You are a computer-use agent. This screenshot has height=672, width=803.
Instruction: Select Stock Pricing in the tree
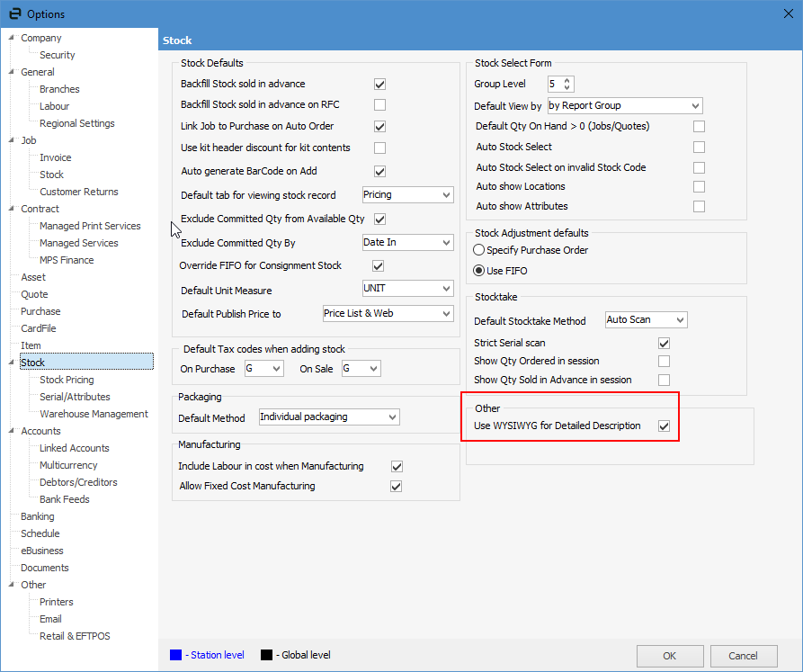click(67, 381)
